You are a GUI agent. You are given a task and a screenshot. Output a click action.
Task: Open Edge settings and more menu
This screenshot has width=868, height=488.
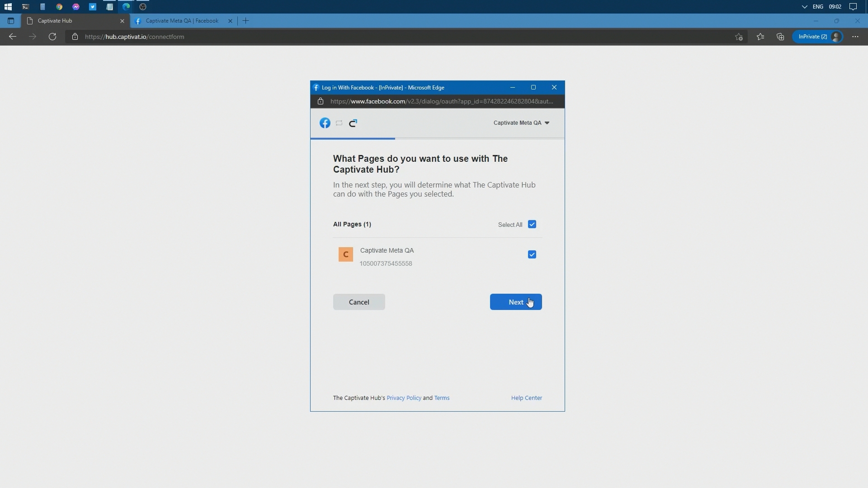[x=855, y=37]
